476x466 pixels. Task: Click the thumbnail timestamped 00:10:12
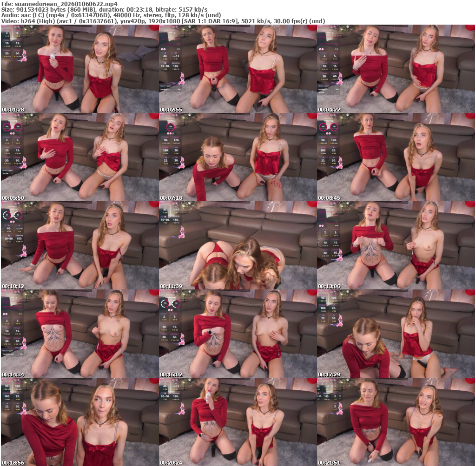(x=79, y=245)
